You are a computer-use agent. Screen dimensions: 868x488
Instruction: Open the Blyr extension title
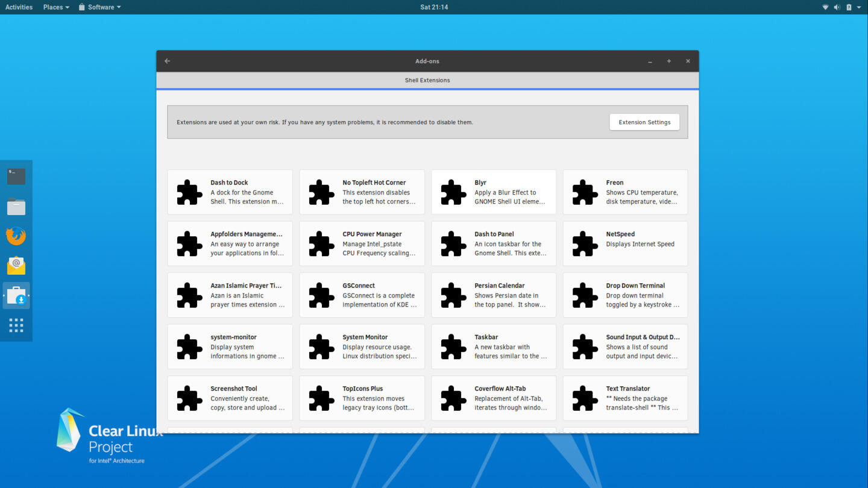pos(480,183)
